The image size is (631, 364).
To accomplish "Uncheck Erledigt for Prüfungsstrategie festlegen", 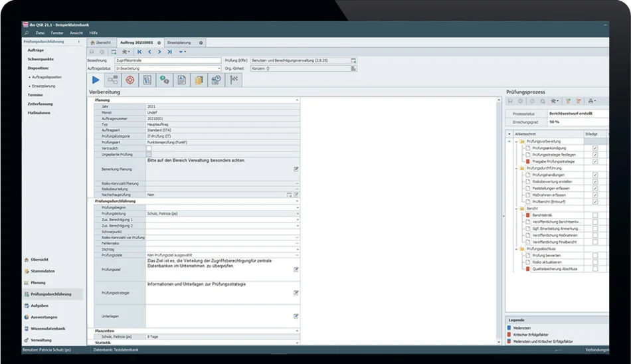I will point(595,155).
